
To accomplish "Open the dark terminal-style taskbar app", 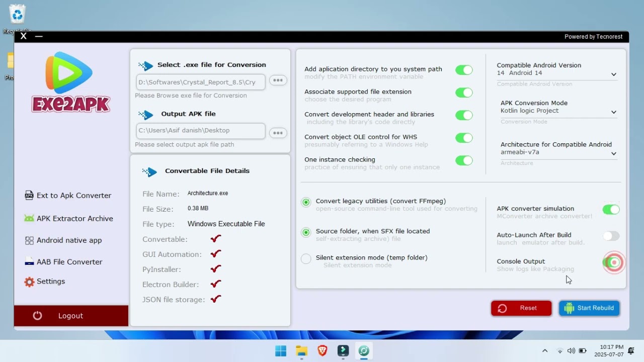I will (343, 350).
